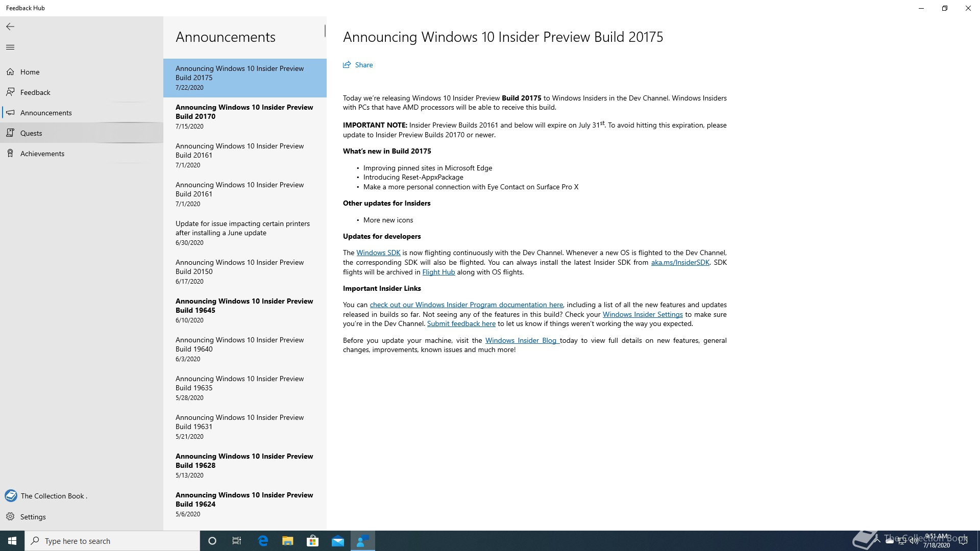This screenshot has height=551, width=980.
Task: Click the Share arrow icon
Action: (347, 65)
